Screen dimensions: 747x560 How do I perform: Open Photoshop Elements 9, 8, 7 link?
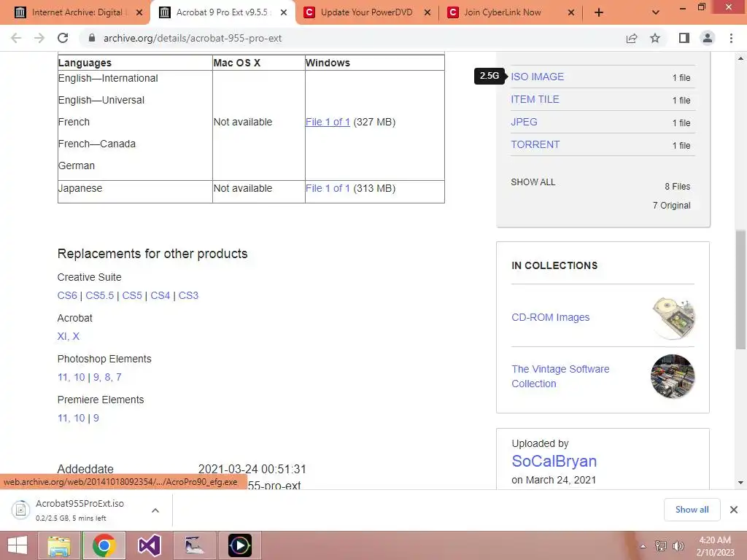tap(107, 377)
